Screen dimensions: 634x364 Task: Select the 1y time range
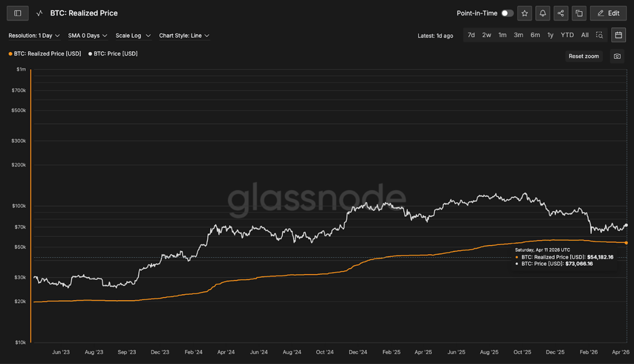point(550,35)
